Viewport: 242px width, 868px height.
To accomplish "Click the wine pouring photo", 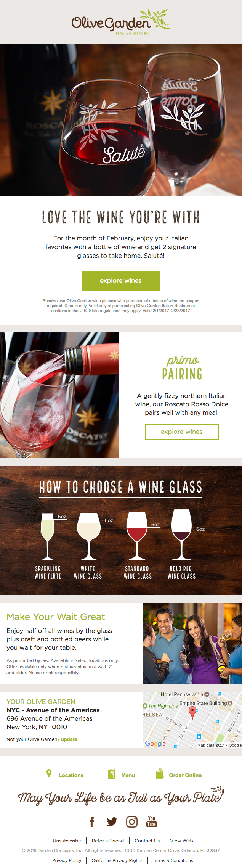I will 60,395.
